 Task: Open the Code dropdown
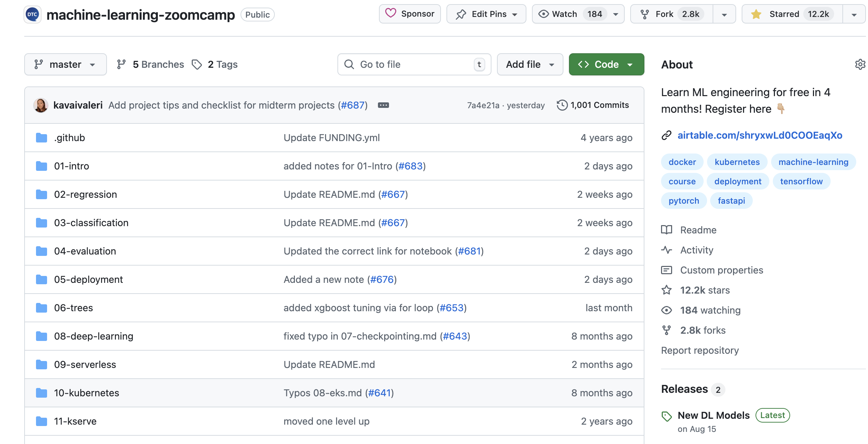606,64
